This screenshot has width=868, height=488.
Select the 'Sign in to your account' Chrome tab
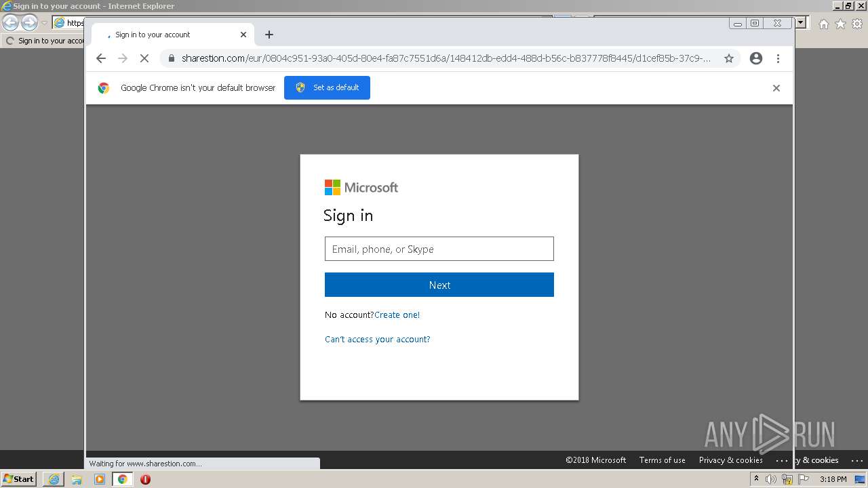[x=172, y=35]
